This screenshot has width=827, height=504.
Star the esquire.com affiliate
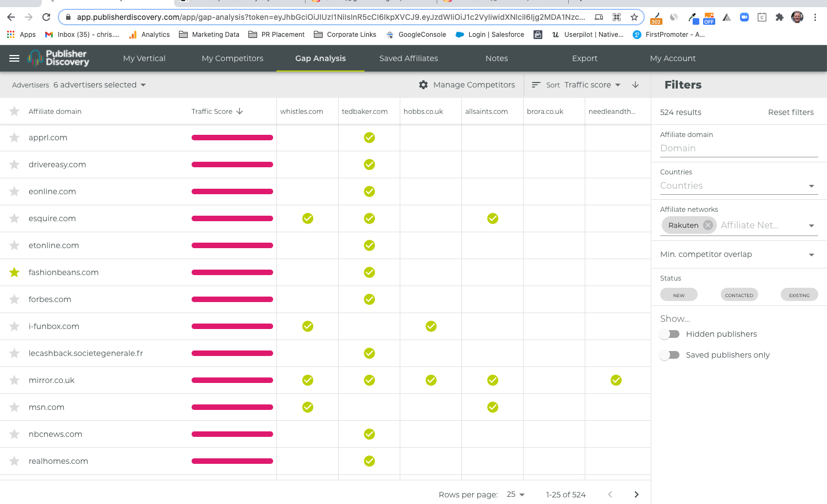pos(14,218)
